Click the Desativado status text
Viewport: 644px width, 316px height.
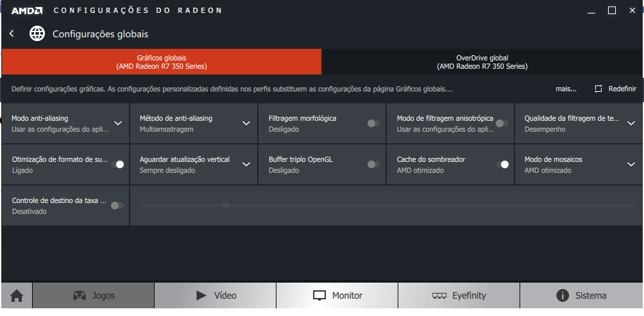click(29, 211)
